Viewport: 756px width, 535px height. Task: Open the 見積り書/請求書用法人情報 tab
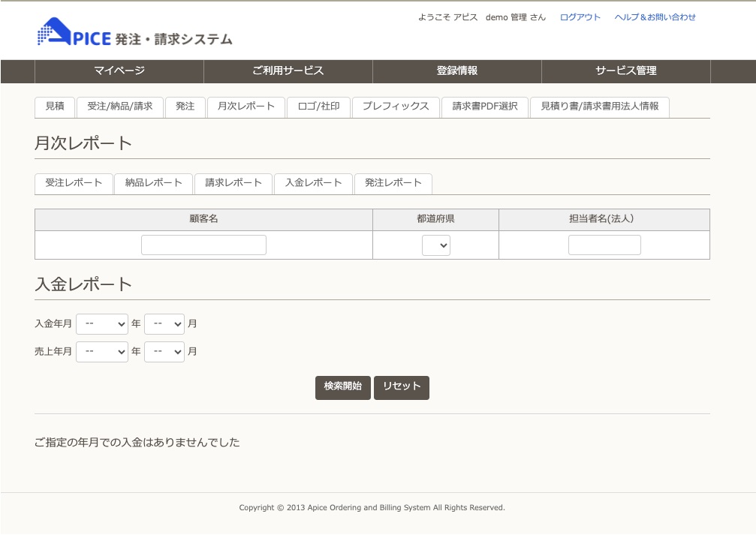pyautogui.click(x=599, y=107)
